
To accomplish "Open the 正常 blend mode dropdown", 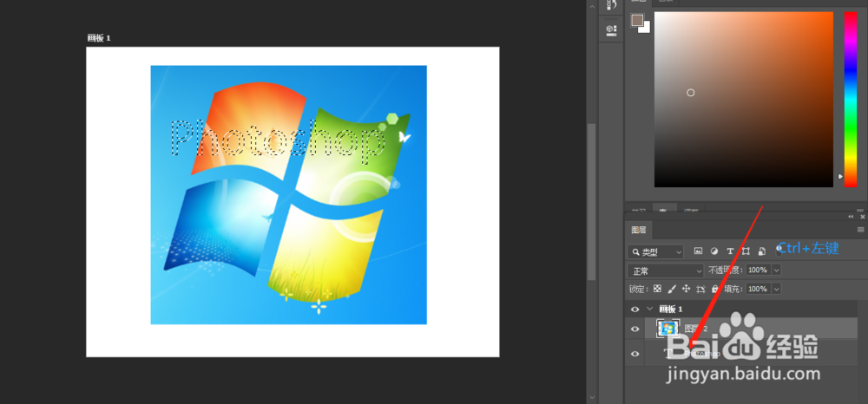I will pyautogui.click(x=666, y=270).
